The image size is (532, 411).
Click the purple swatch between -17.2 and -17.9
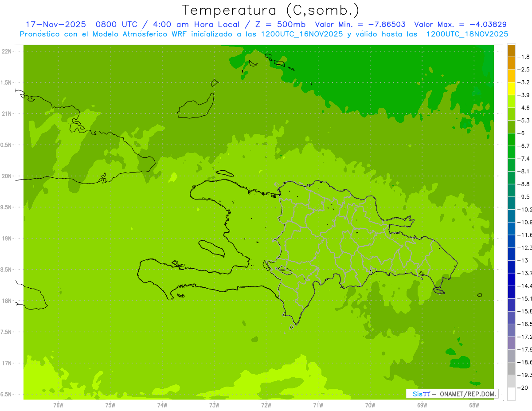coord(511,343)
